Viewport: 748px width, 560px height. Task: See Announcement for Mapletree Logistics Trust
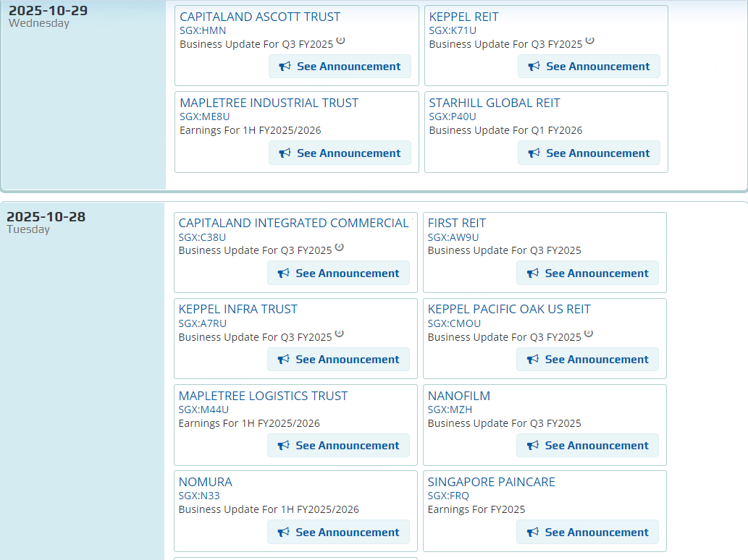(338, 445)
